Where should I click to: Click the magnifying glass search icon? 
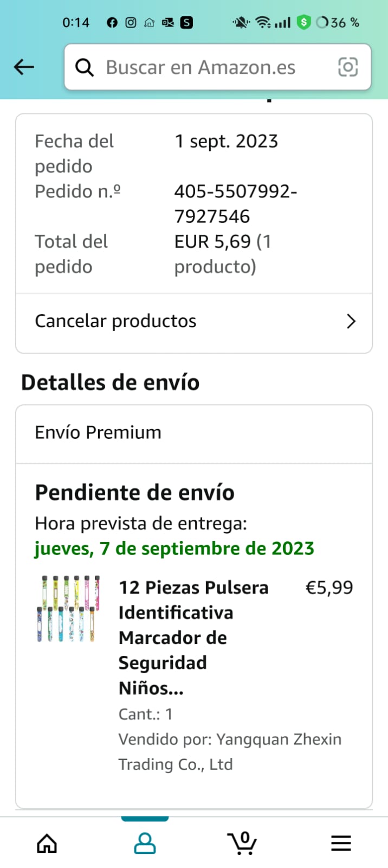pos(85,67)
